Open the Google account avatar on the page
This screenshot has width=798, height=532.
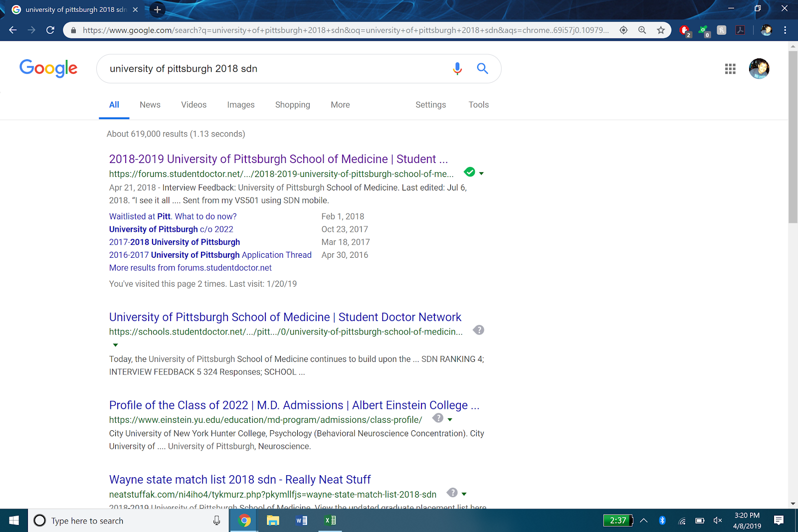coord(759,69)
